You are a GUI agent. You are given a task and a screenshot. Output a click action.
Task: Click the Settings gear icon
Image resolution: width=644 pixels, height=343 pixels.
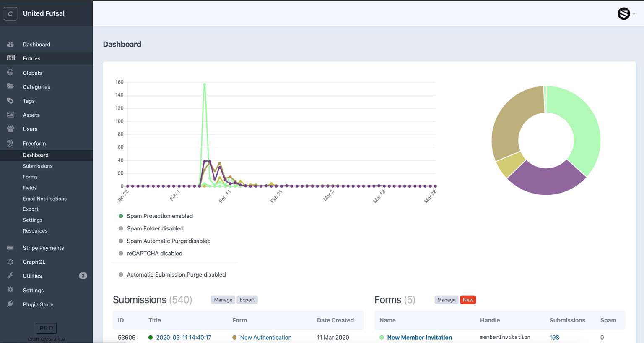coord(10,290)
